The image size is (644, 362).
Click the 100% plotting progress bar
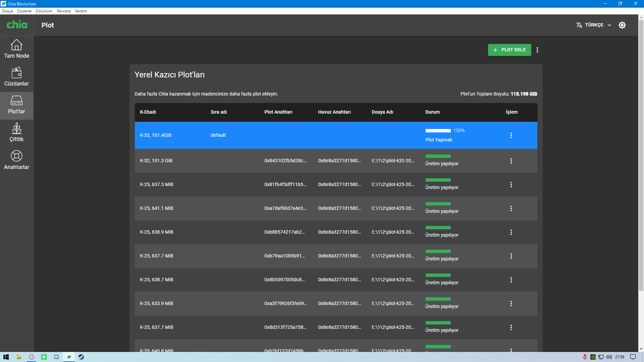(438, 131)
